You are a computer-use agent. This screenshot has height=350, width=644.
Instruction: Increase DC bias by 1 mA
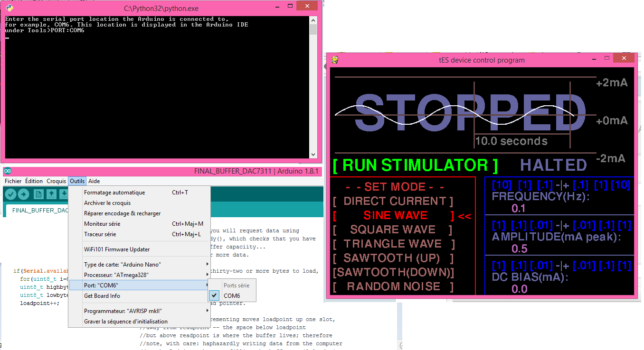click(x=624, y=265)
